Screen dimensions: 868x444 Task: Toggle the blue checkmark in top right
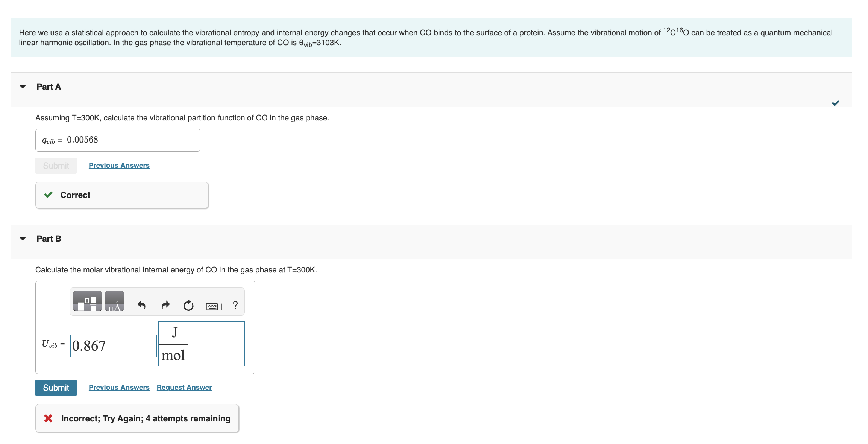pos(835,103)
